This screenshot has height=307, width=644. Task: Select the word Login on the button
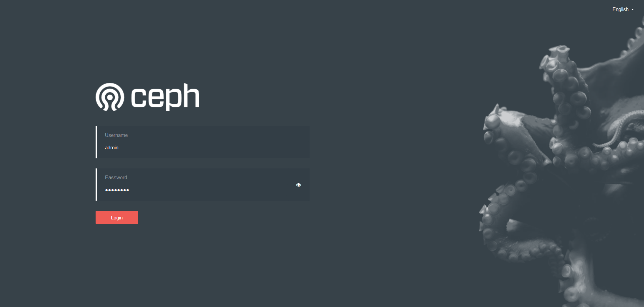tap(117, 218)
